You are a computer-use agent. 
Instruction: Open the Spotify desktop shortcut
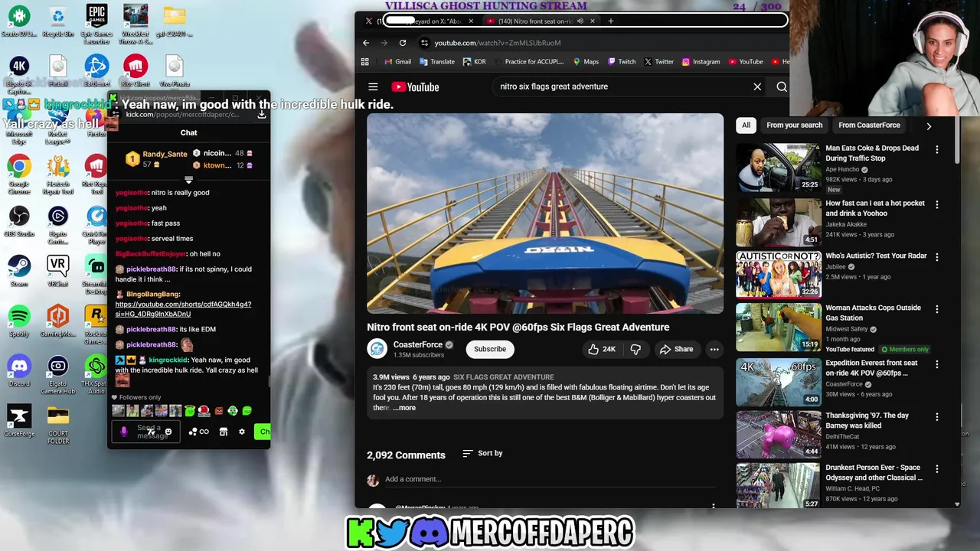tap(19, 321)
